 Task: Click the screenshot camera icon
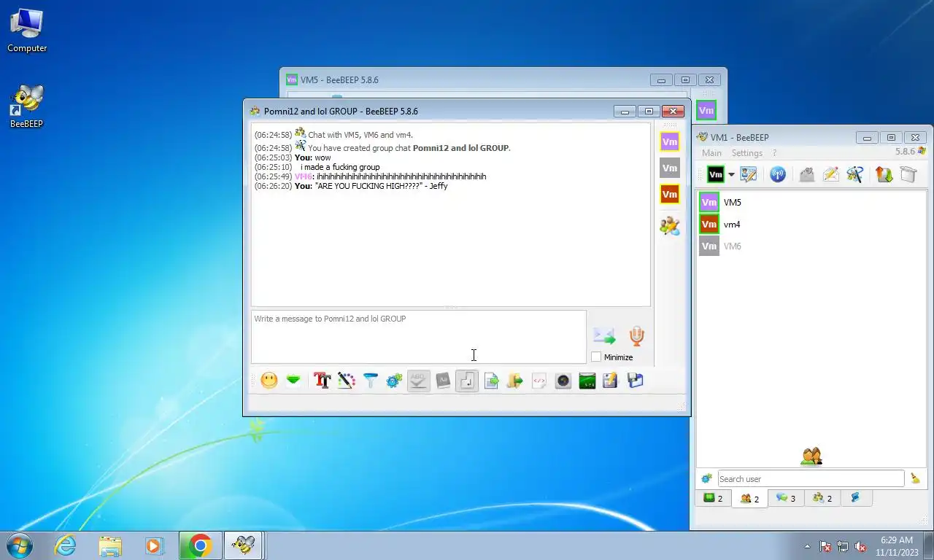(x=563, y=381)
